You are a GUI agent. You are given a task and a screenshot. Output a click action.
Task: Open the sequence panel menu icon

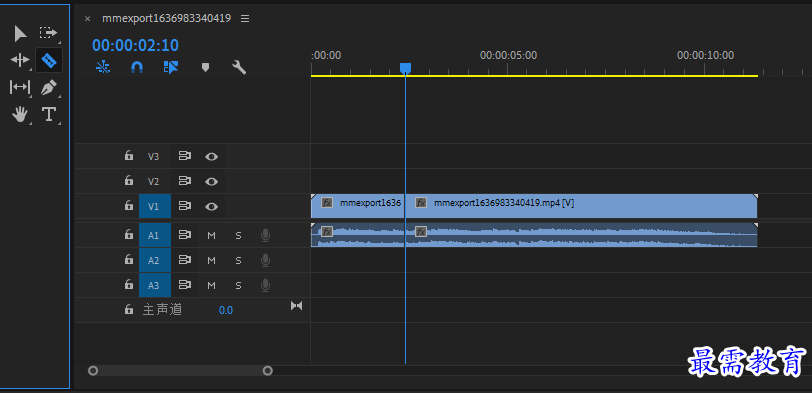245,19
